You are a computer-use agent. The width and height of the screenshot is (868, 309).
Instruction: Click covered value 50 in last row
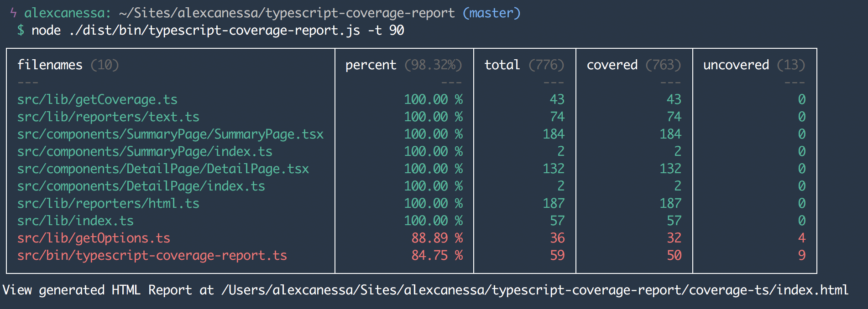(x=674, y=256)
